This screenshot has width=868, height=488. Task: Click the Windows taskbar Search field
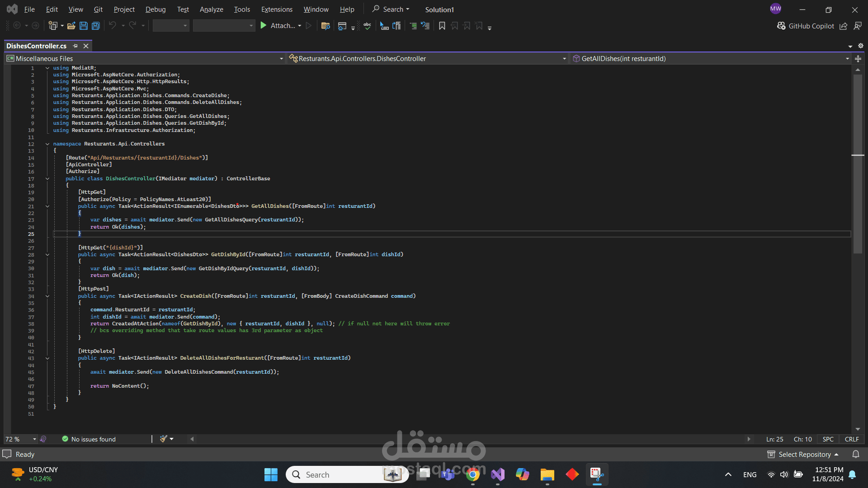[x=347, y=474]
